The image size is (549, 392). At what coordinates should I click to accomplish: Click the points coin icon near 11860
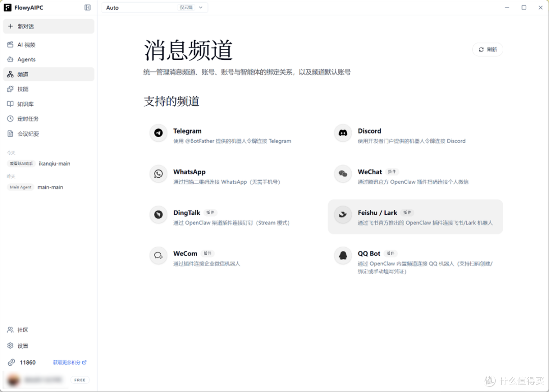12,362
